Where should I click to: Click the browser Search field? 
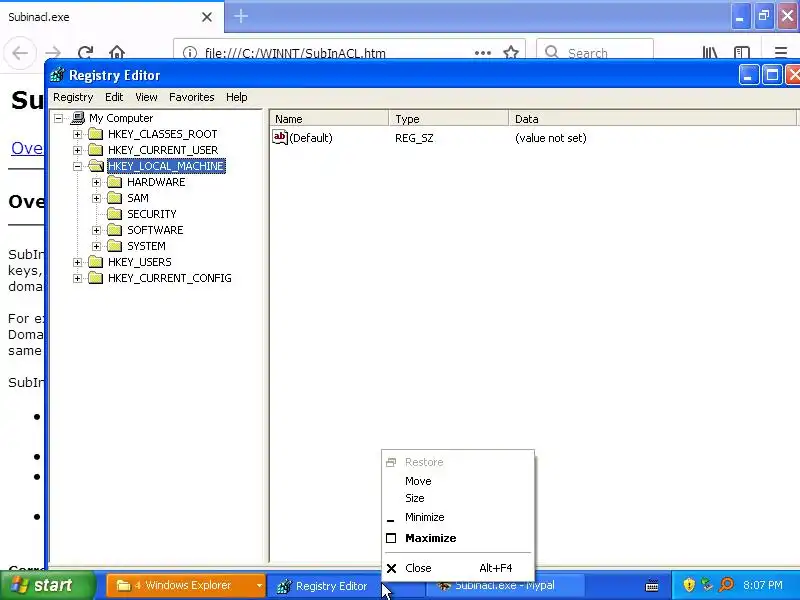[x=595, y=53]
